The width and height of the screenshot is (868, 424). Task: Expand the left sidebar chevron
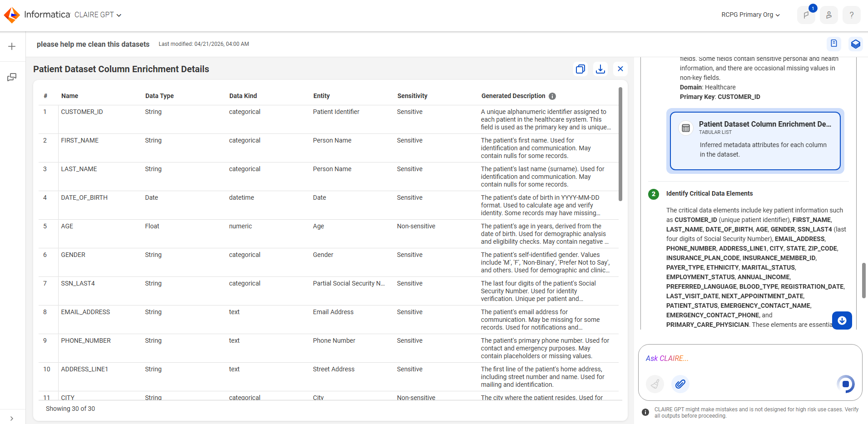pyautogui.click(x=11, y=419)
